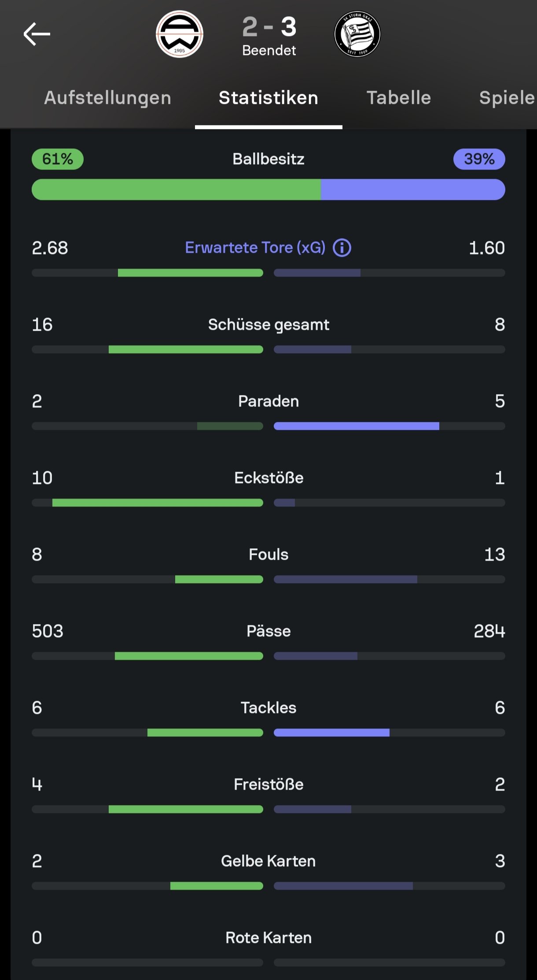The height and width of the screenshot is (980, 537).
Task: Tap the green 61% possession badge
Action: 58,159
